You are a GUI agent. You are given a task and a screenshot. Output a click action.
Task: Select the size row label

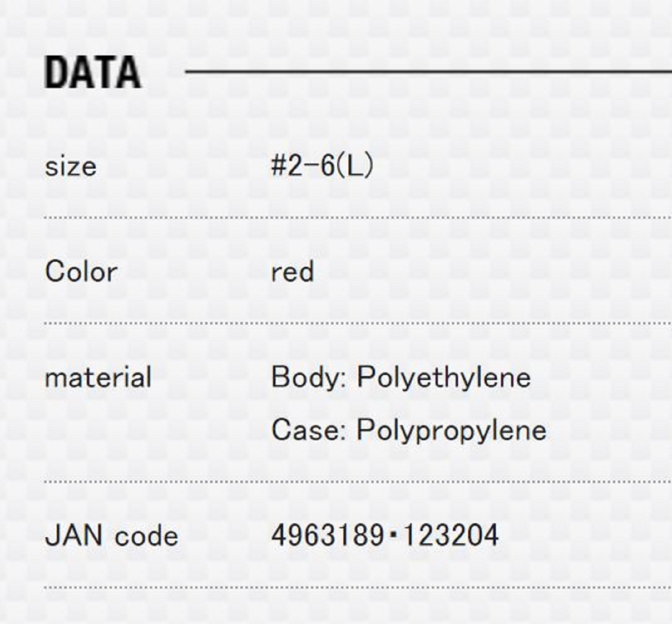click(x=71, y=167)
